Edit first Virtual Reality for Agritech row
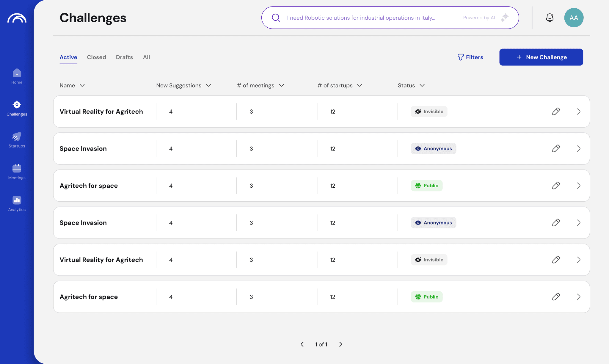The image size is (609, 364). click(556, 112)
